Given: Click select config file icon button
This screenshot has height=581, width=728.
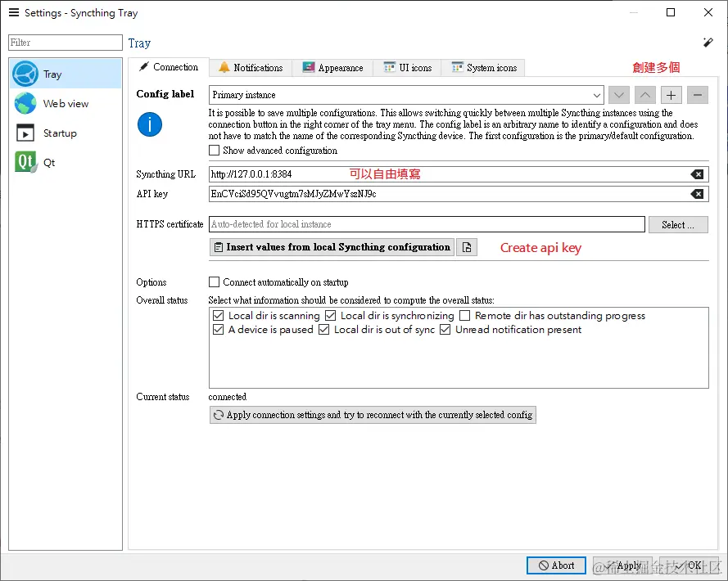Looking at the screenshot, I should 467,247.
